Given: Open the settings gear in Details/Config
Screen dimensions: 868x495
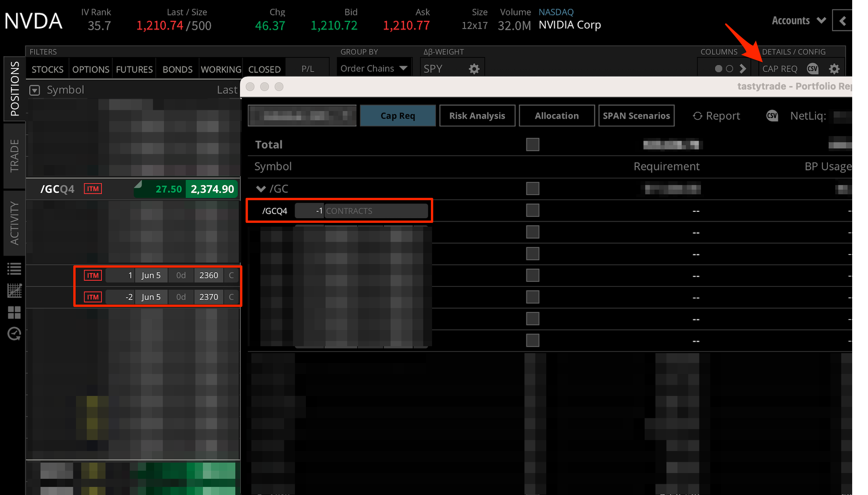Looking at the screenshot, I should tap(834, 69).
